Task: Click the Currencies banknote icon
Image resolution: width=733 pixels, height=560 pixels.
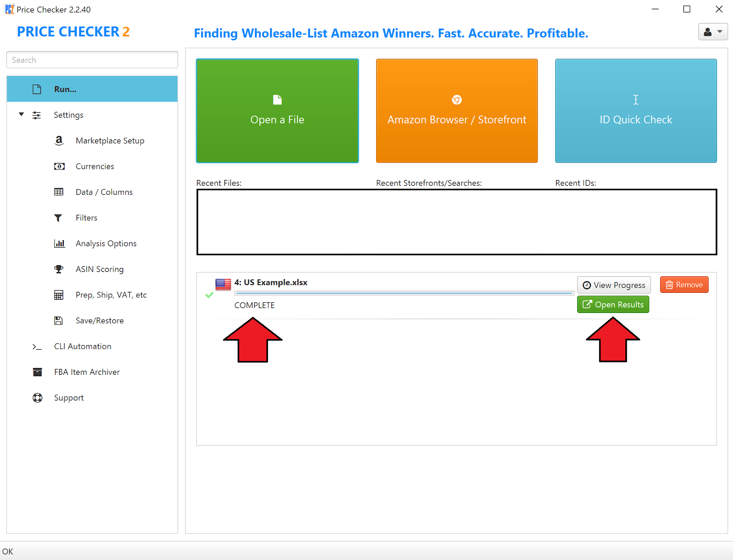Action: [x=59, y=166]
